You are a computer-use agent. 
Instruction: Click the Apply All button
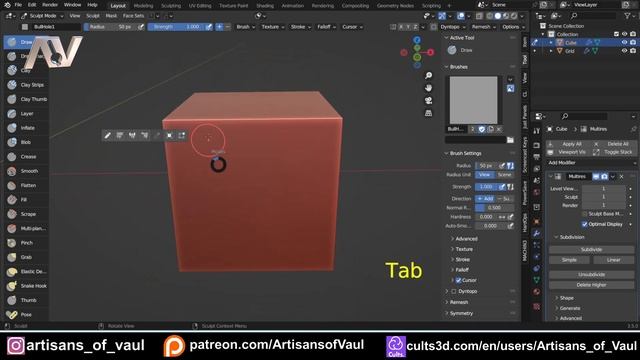click(569, 144)
